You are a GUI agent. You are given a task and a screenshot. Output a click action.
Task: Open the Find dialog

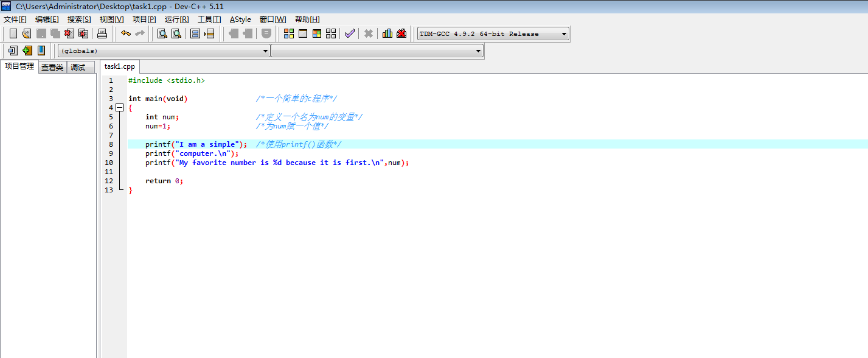162,33
